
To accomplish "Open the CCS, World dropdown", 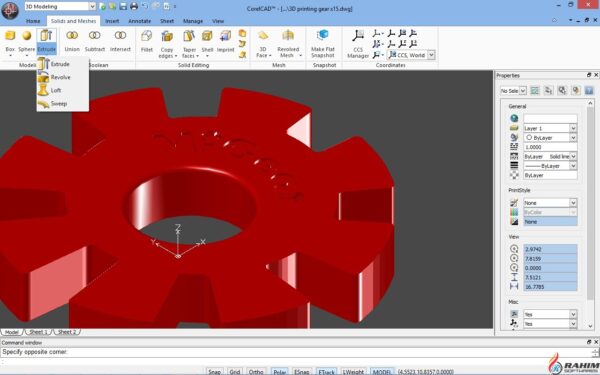I will 431,55.
